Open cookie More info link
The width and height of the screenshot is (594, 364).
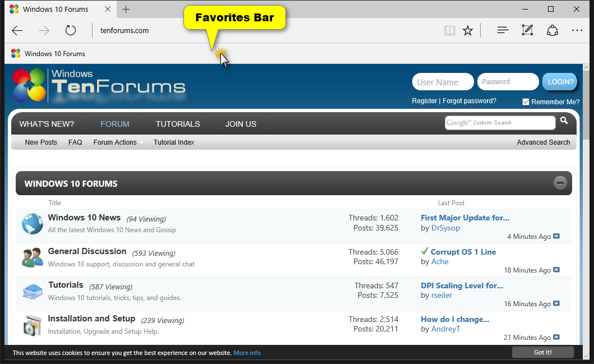(247, 353)
